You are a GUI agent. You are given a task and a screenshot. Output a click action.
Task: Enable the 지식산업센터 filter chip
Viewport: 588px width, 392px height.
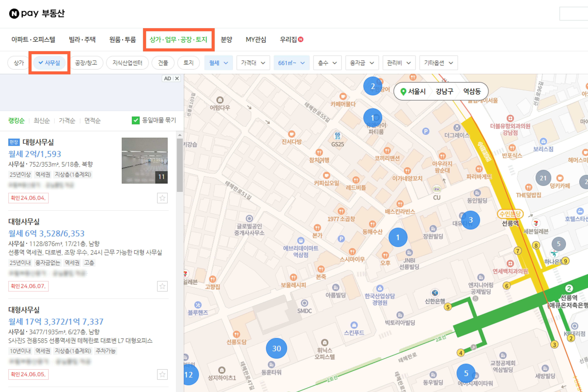click(127, 63)
